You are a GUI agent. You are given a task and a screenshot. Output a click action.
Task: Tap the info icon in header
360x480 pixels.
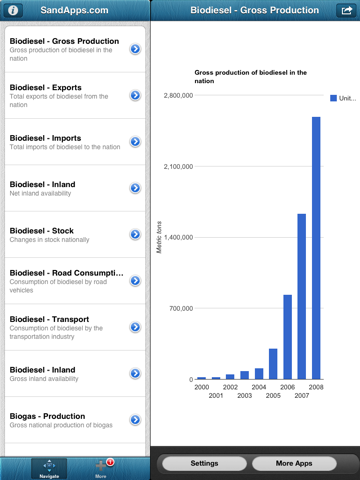13,10
